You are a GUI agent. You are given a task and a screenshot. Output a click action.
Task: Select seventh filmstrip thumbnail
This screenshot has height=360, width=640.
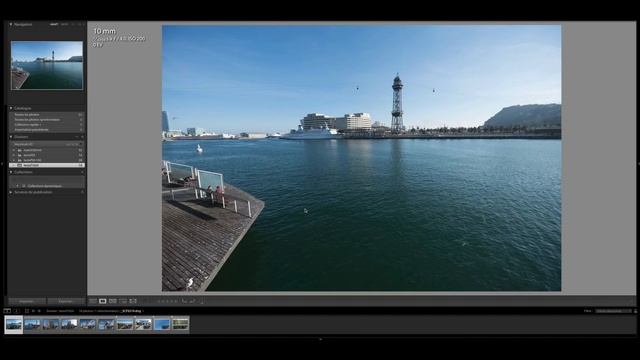(x=125, y=324)
